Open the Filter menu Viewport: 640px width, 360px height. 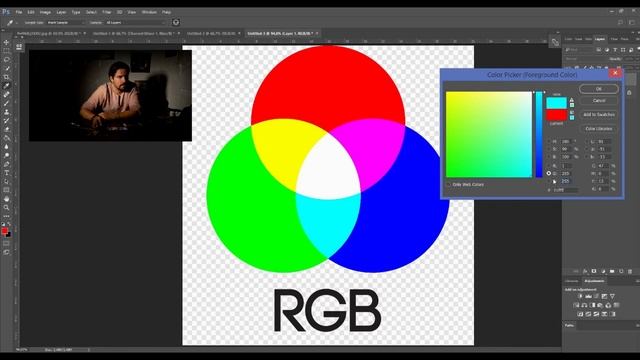point(107,12)
